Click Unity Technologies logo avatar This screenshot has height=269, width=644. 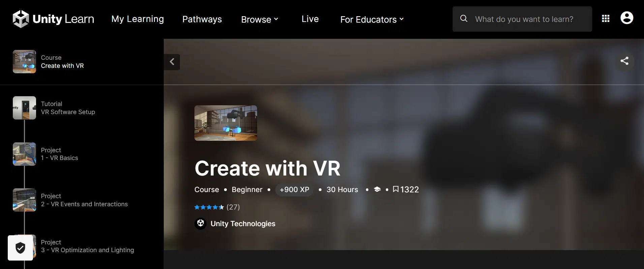201,223
